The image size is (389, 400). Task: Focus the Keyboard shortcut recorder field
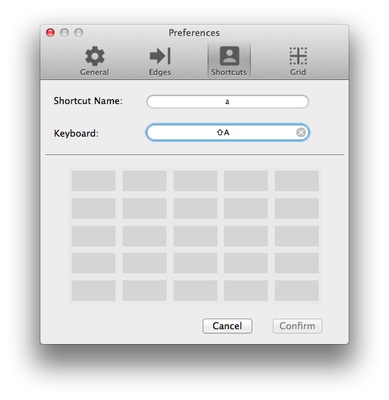pos(228,133)
